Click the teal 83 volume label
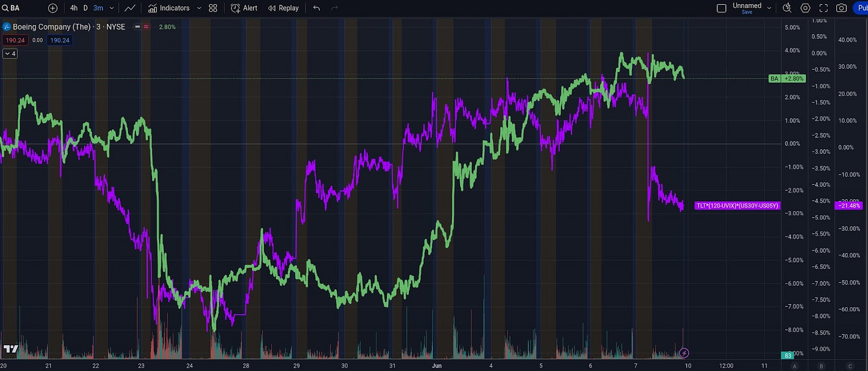 (x=788, y=355)
